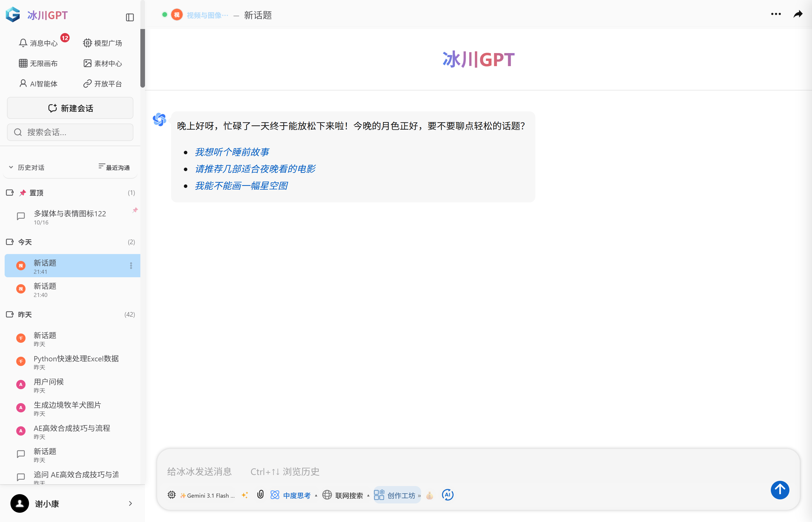Click the share icon in top right

798,14
